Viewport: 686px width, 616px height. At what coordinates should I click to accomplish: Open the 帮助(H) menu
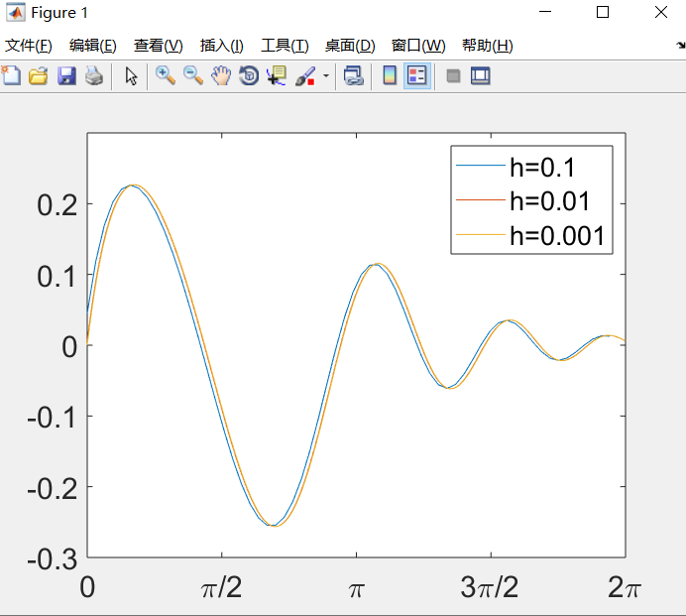[488, 46]
